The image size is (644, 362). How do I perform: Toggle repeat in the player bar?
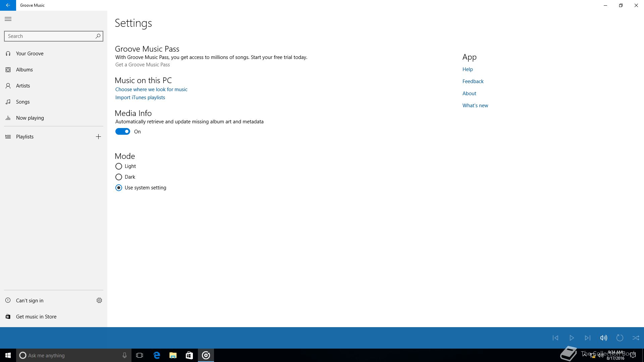[x=620, y=338]
